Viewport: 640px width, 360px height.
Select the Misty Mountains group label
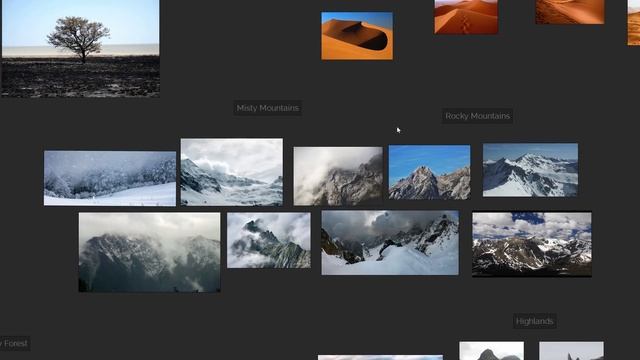(x=268, y=108)
